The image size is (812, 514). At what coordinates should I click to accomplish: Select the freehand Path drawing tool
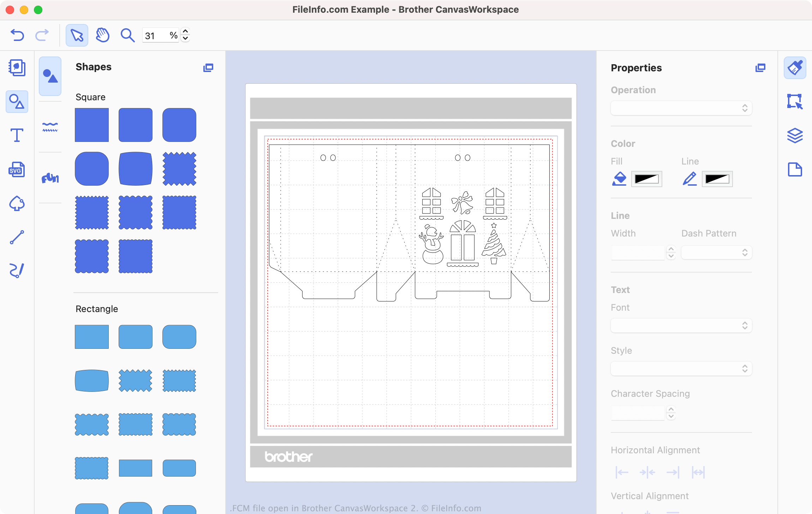(x=17, y=271)
